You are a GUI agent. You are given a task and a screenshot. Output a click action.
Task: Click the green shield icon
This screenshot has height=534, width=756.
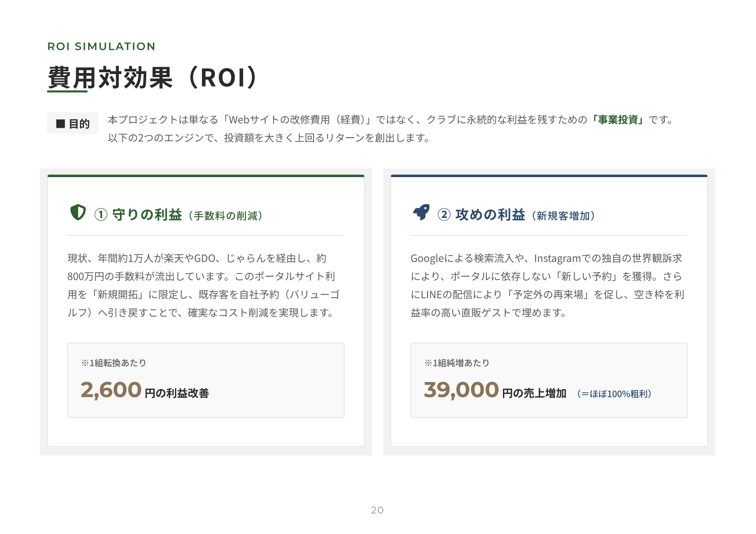78,212
